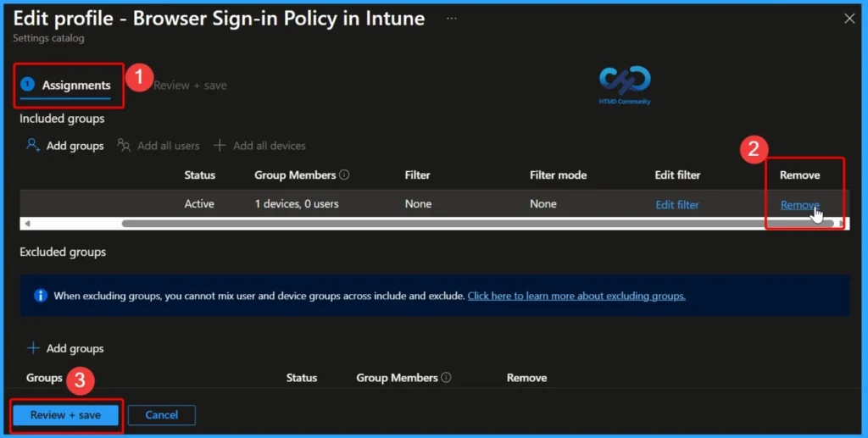Image resolution: width=868 pixels, height=438 pixels.
Task: Select the Active status cell
Action: [199, 203]
